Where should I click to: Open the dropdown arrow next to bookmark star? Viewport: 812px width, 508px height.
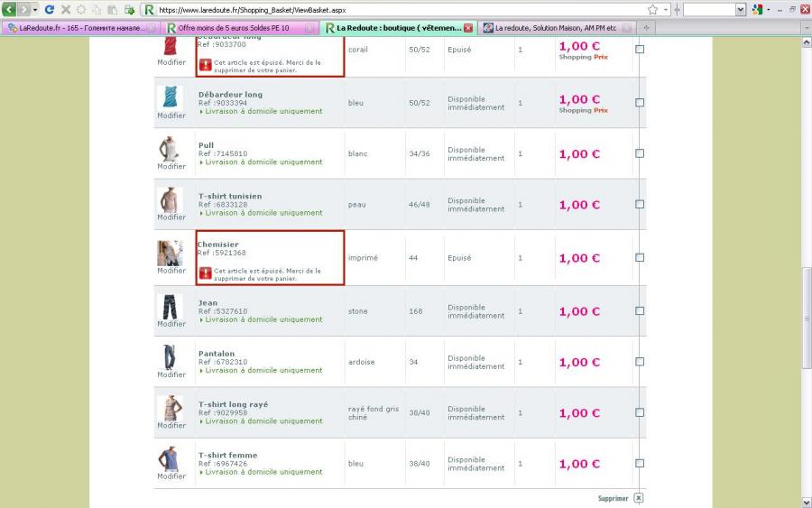(665, 9)
